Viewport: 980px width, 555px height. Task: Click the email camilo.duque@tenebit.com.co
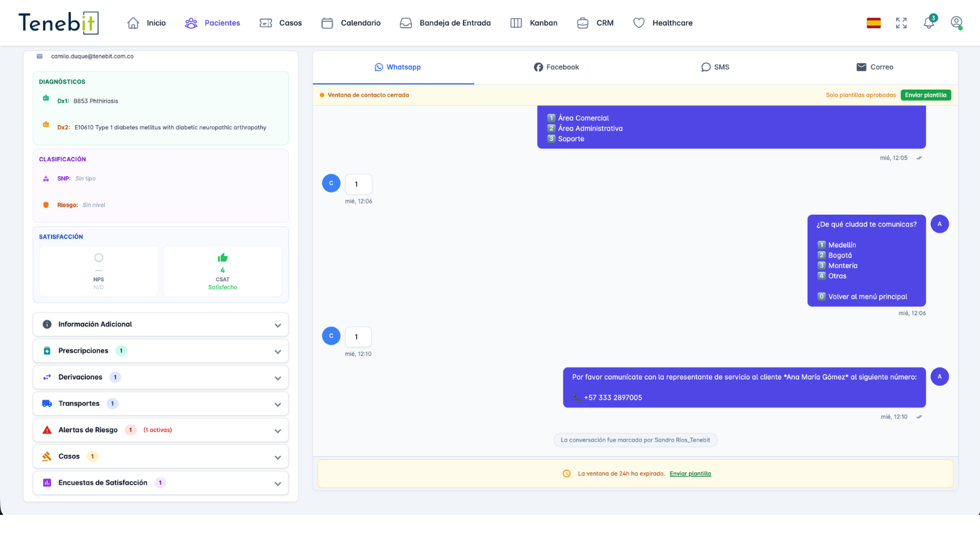[x=92, y=56]
